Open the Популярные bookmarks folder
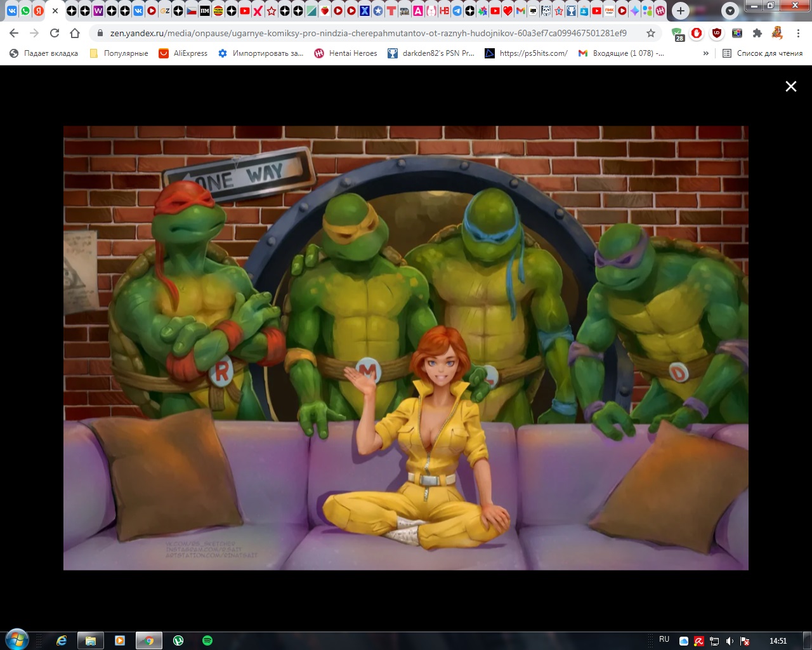Image resolution: width=812 pixels, height=650 pixels. tap(119, 53)
